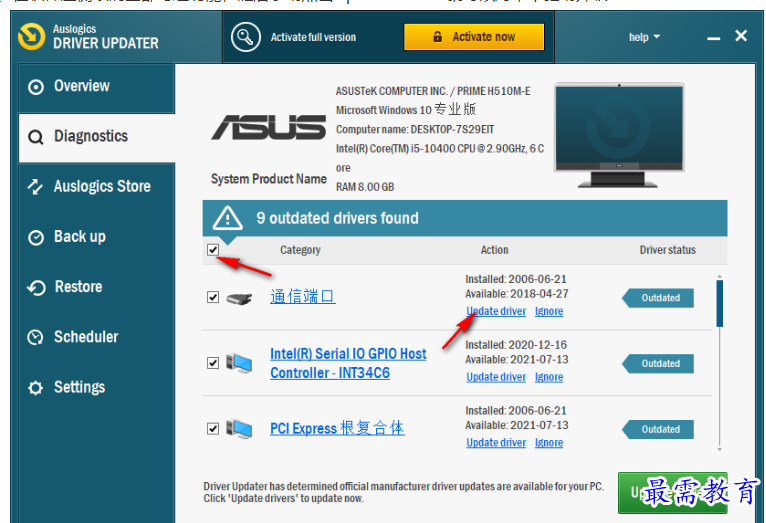766x523 pixels.
Task: Click the Overview target icon
Action: (x=36, y=87)
